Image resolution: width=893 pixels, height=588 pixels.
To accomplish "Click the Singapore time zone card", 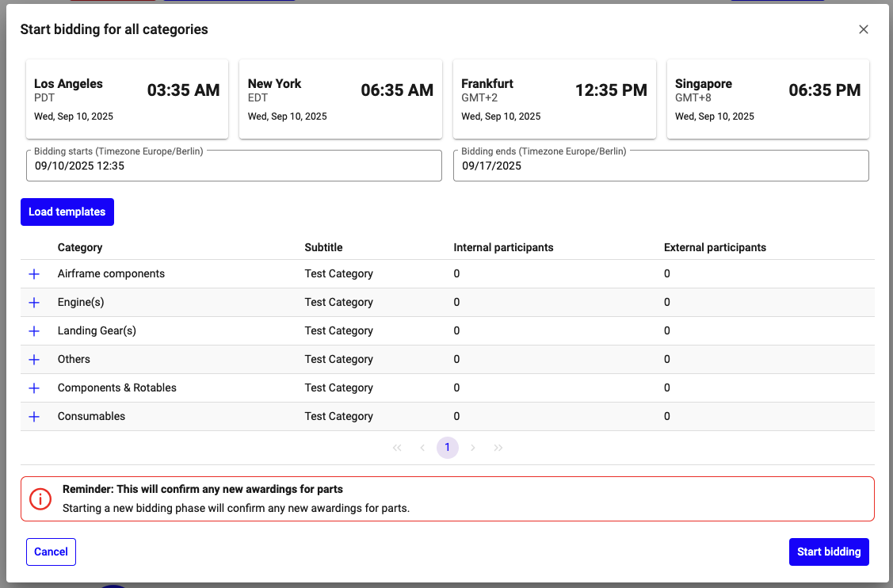I will (x=767, y=99).
